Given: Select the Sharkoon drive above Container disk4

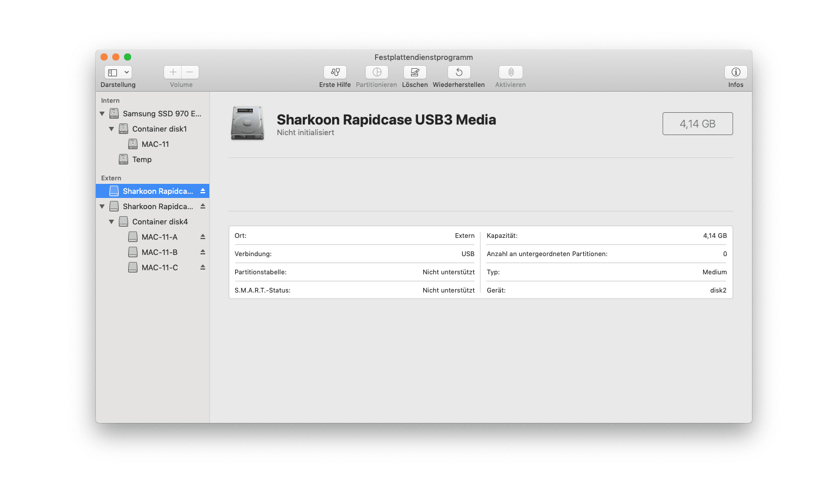Looking at the screenshot, I should click(152, 207).
